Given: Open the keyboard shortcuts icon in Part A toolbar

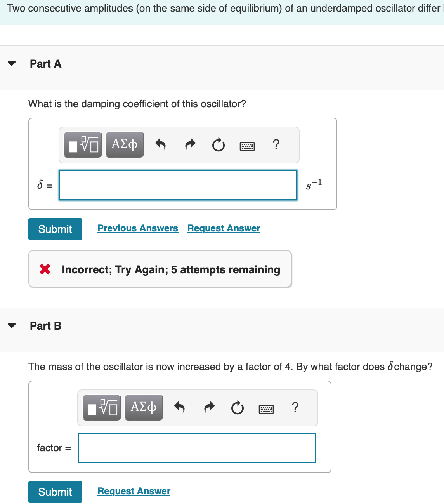Looking at the screenshot, I should point(247,146).
